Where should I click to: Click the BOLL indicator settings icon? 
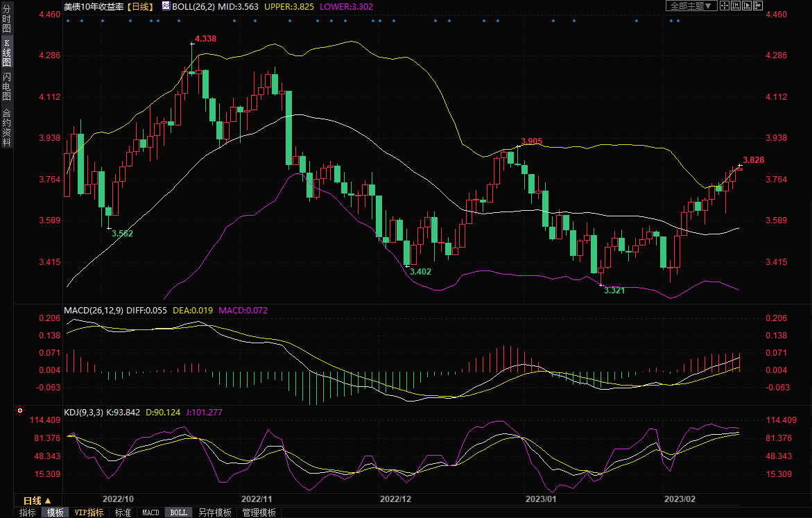pos(166,6)
